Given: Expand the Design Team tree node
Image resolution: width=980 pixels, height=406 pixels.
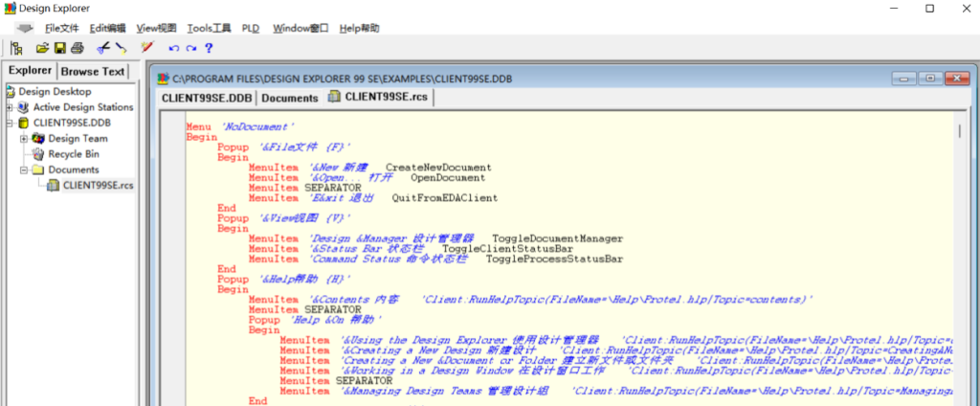Looking at the screenshot, I should point(24,138).
